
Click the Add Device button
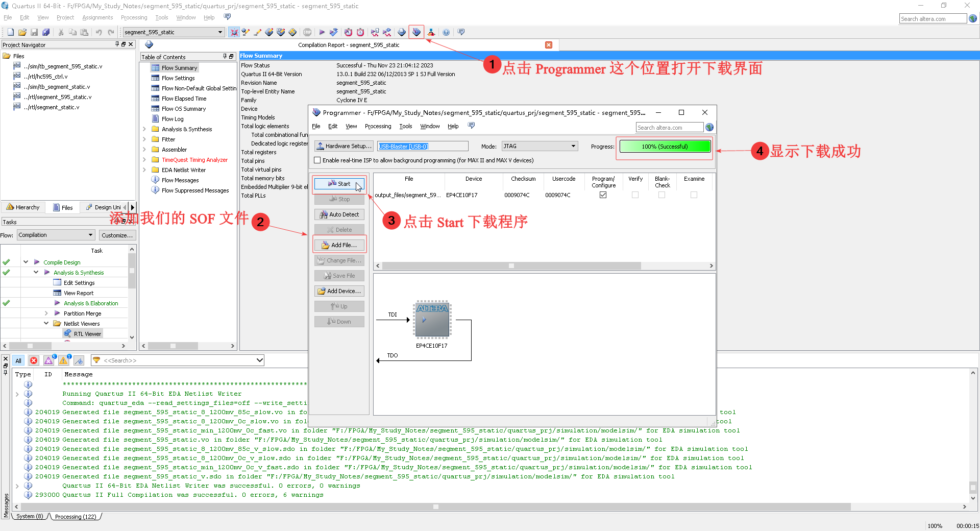(x=339, y=291)
